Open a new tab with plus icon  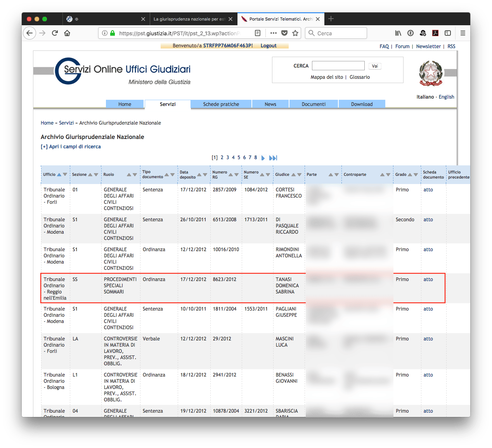click(x=331, y=19)
